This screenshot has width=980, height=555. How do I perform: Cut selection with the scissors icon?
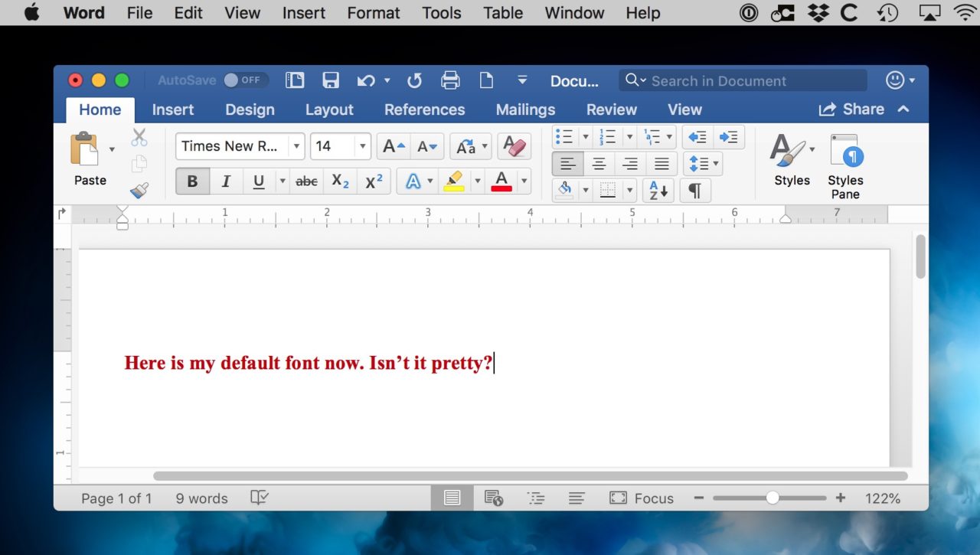pos(139,138)
